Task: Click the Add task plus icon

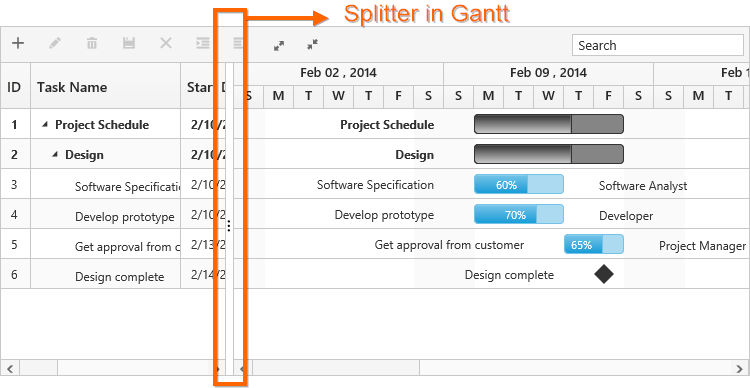Action: (x=18, y=44)
